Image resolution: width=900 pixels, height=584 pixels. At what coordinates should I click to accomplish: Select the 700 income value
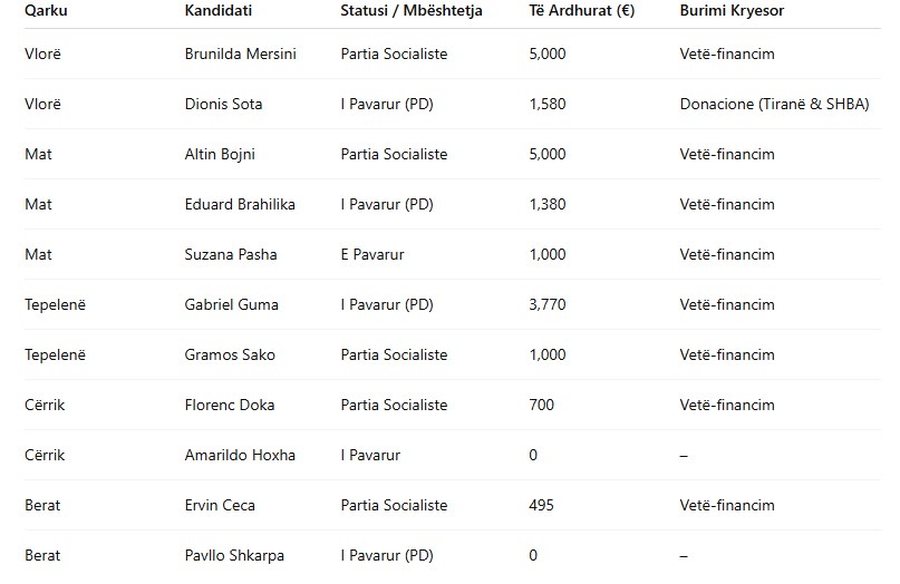pos(541,405)
